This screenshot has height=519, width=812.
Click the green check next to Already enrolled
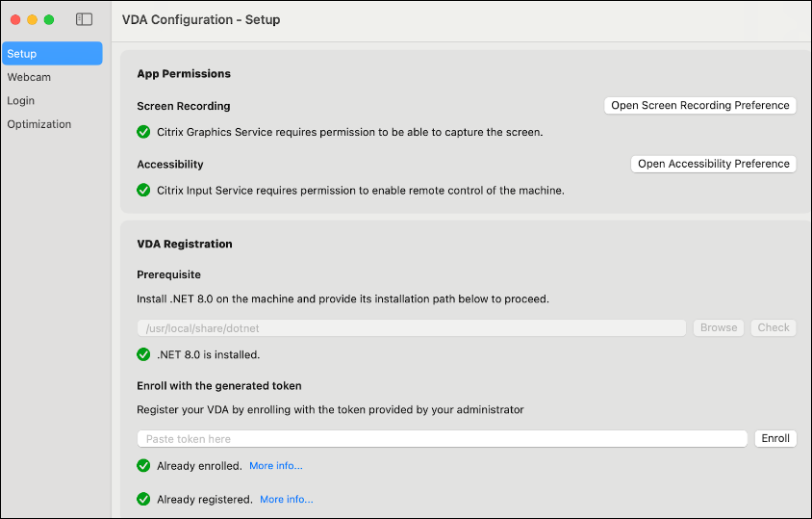tap(143, 466)
